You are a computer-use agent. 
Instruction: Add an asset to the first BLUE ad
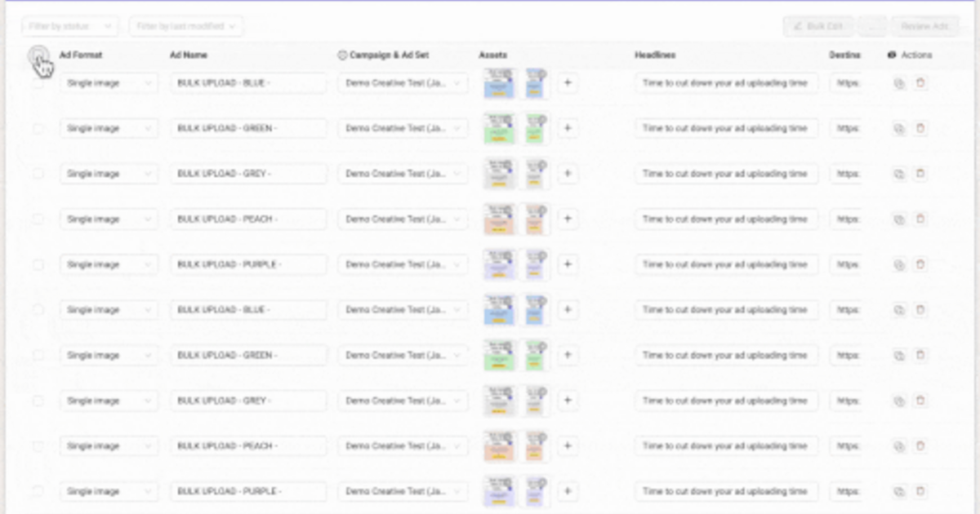[568, 83]
